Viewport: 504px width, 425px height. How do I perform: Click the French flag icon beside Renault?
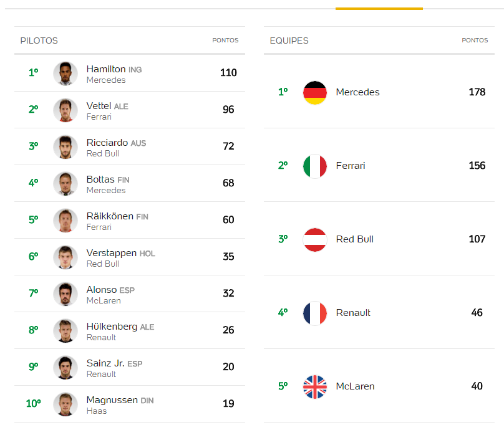(314, 313)
